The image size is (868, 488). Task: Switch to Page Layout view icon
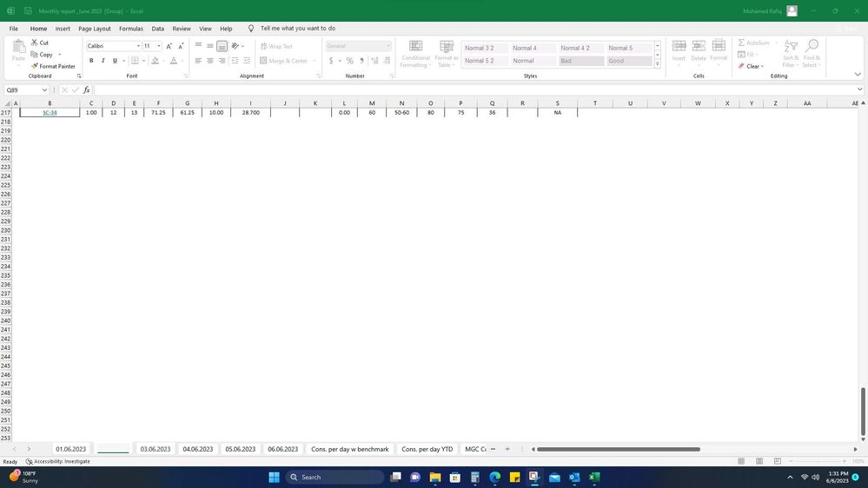click(759, 461)
